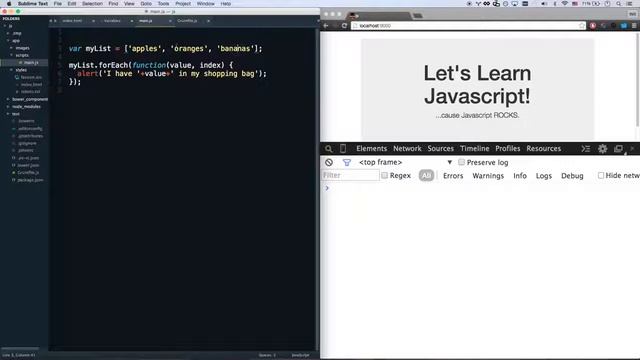Open DevTools settings gear
Image resolution: width=640 pixels, height=360 pixels.
tap(602, 149)
